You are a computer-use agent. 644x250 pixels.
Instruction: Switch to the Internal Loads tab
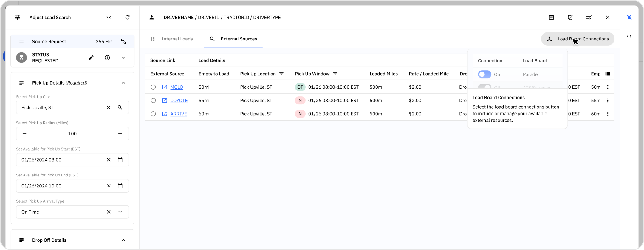(x=172, y=39)
